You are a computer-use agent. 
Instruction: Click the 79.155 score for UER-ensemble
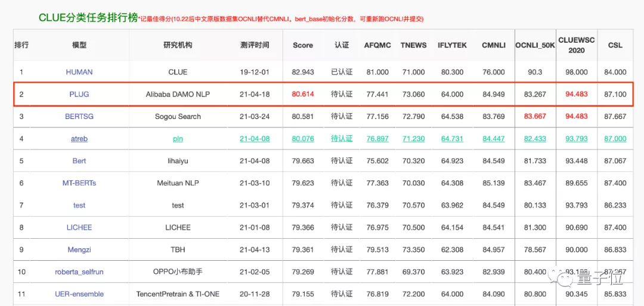[x=303, y=293]
